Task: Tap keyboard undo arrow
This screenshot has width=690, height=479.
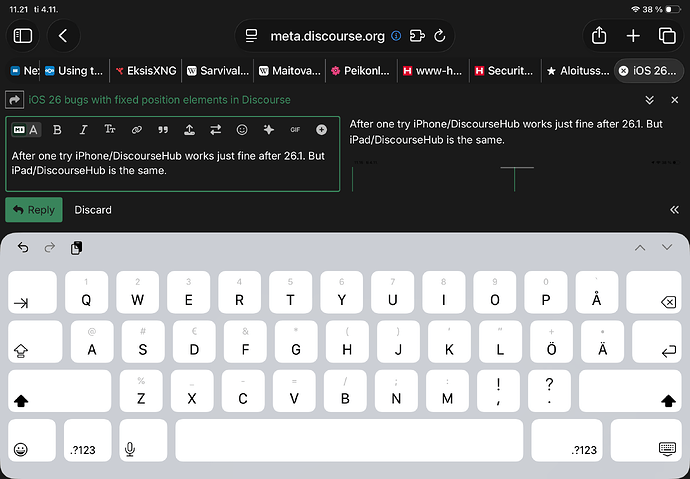Action: click(23, 248)
